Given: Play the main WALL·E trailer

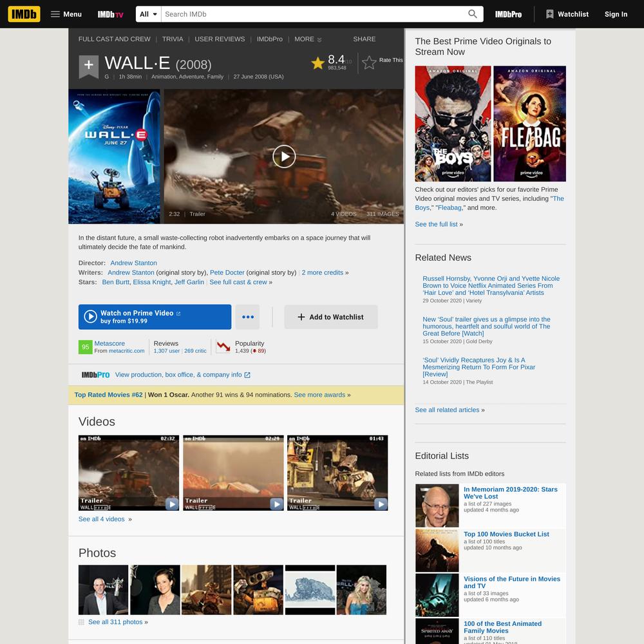Looking at the screenshot, I should [x=284, y=156].
